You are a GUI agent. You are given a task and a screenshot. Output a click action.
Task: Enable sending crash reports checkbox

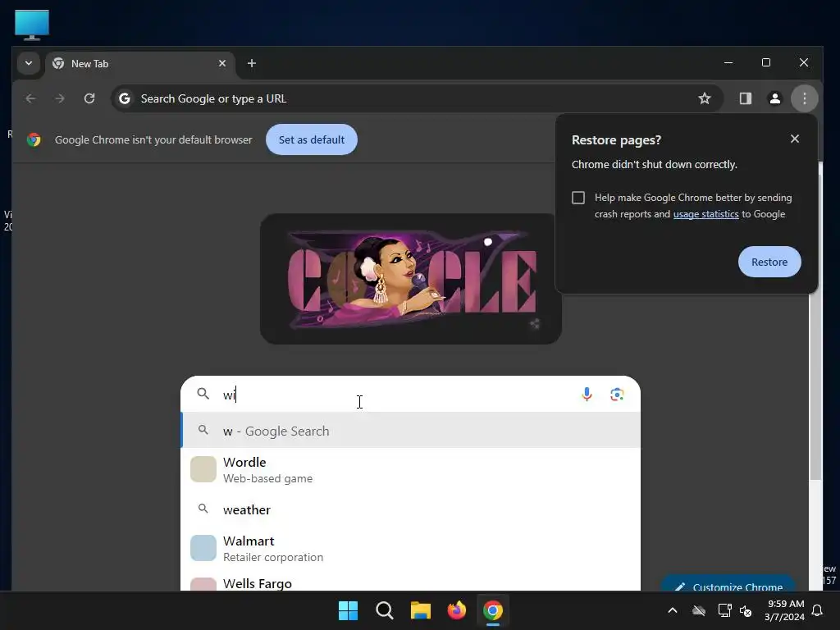point(578,198)
